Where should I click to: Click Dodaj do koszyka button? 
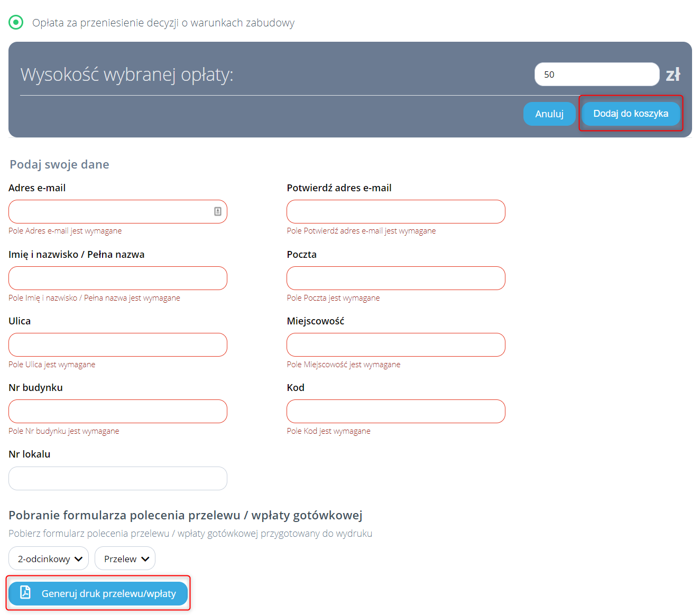point(630,114)
